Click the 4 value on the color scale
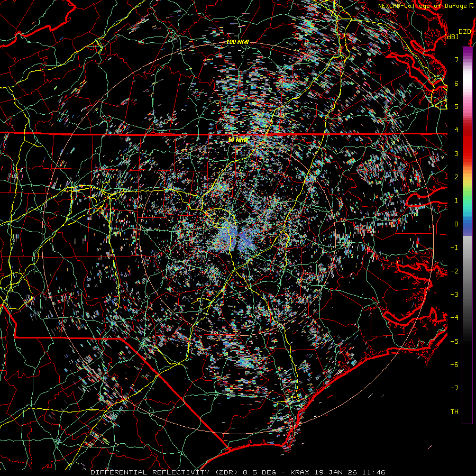This screenshot has width=476, height=476. point(456,130)
